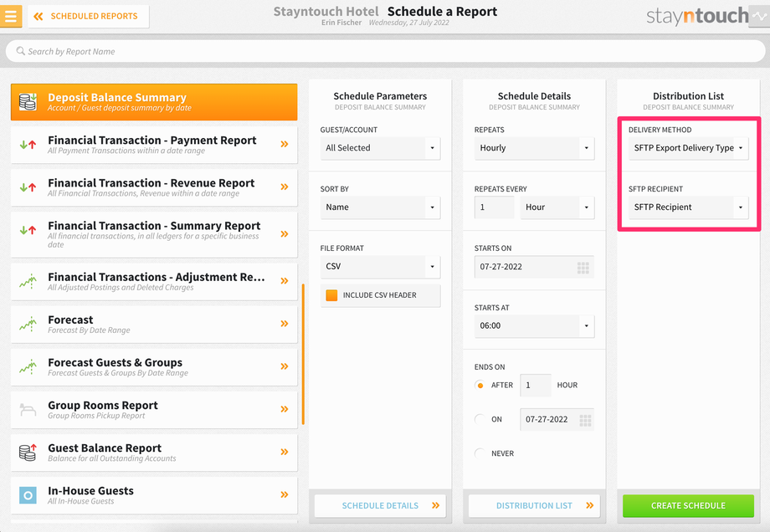Open the File Format dropdown
The width and height of the screenshot is (770, 532).
click(380, 267)
